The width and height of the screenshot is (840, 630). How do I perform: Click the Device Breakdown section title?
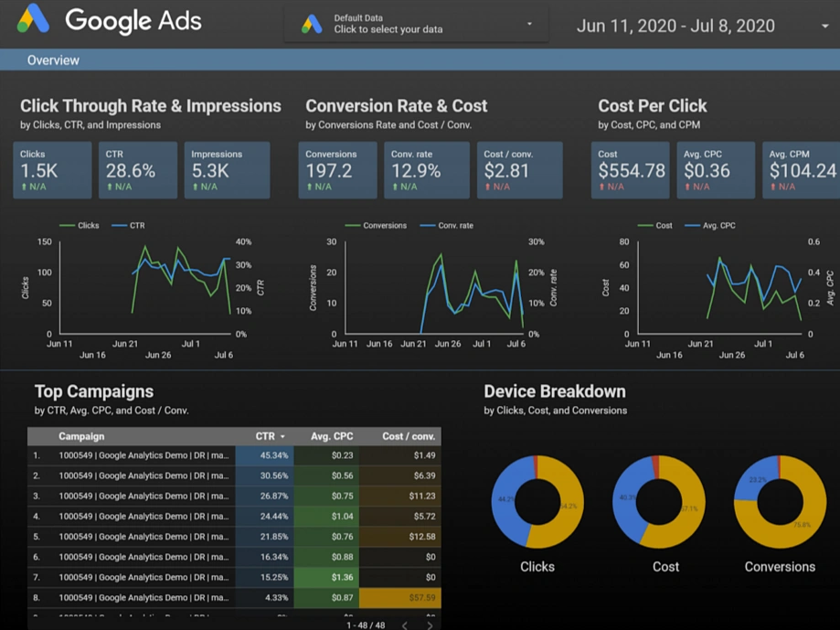pyautogui.click(x=555, y=391)
